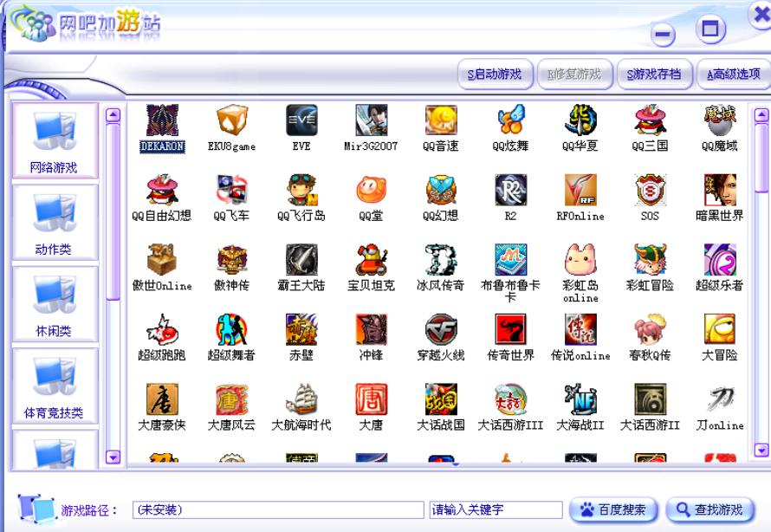Select the 超级舞者 game icon

coord(232,329)
